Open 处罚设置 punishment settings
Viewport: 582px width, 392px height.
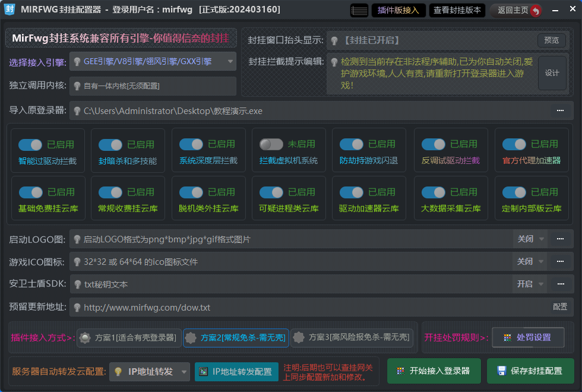529,337
